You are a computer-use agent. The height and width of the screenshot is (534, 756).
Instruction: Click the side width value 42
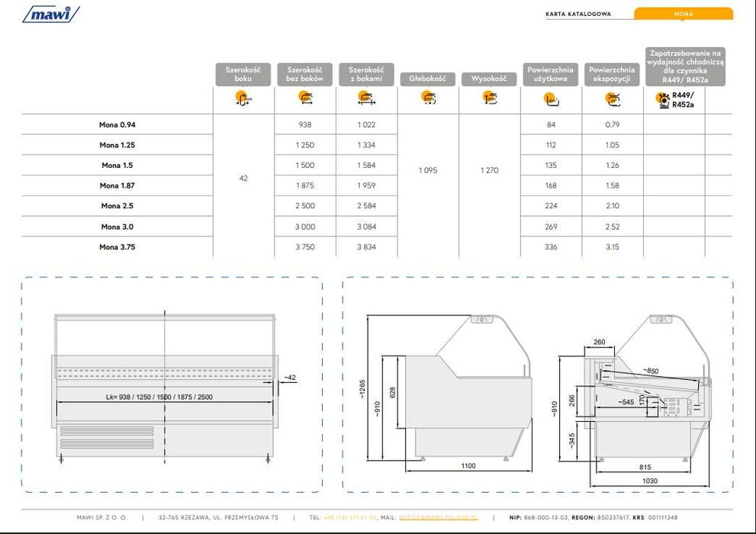243,179
